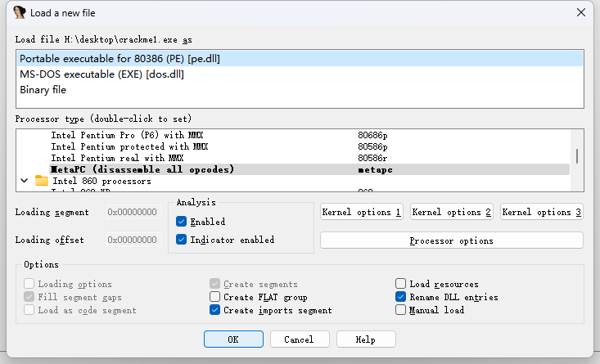Image resolution: width=600 pixels, height=364 pixels.
Task: Click the Intel 860 processors folder icon
Action: [x=41, y=181]
